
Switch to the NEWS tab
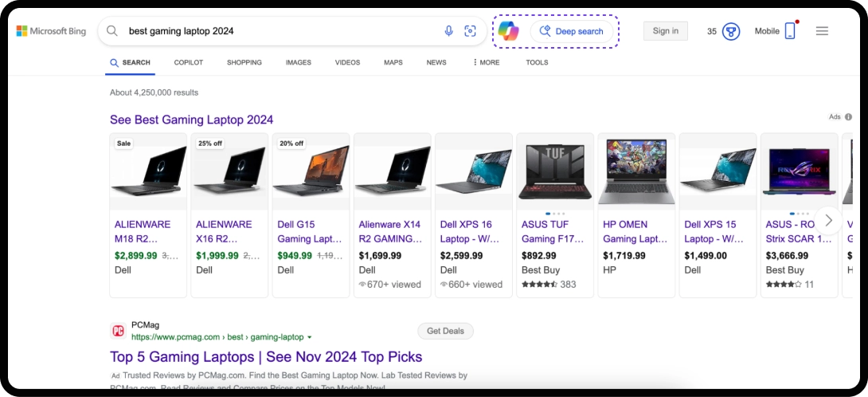pyautogui.click(x=436, y=63)
